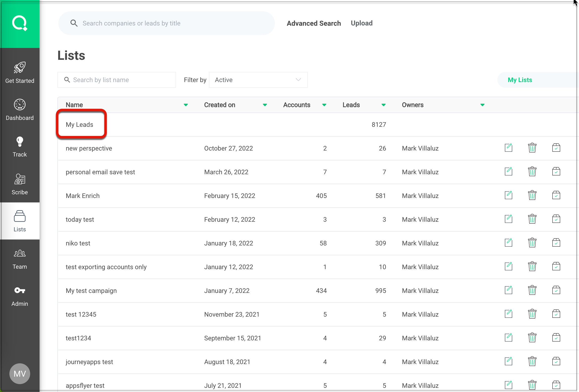Edit the appsflyer test list

(508, 385)
